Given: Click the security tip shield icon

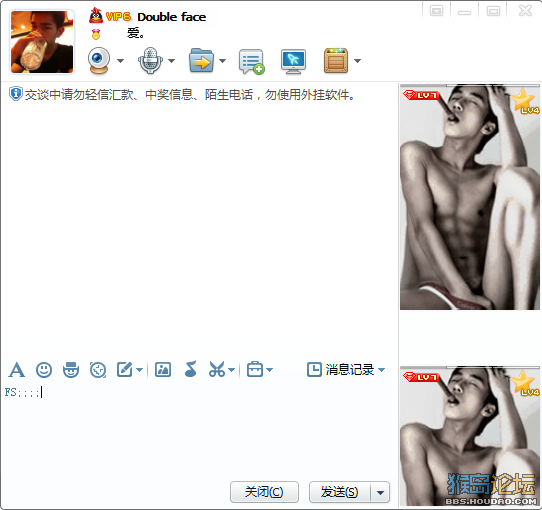Looking at the screenshot, I should click(x=16, y=94).
